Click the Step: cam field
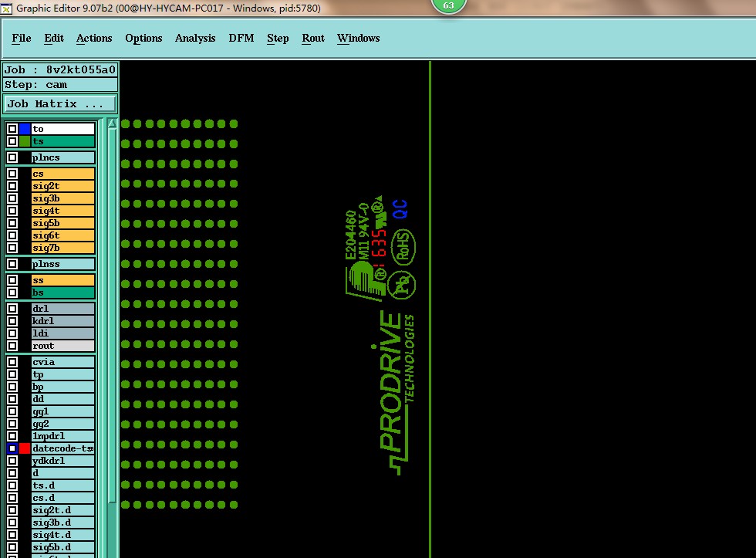The height and width of the screenshot is (558, 756). [60, 85]
